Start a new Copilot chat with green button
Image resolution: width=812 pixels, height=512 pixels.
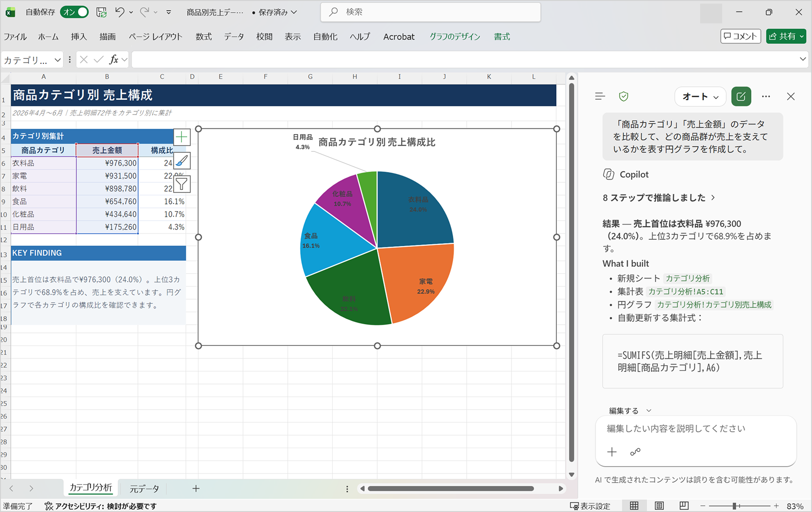(741, 97)
